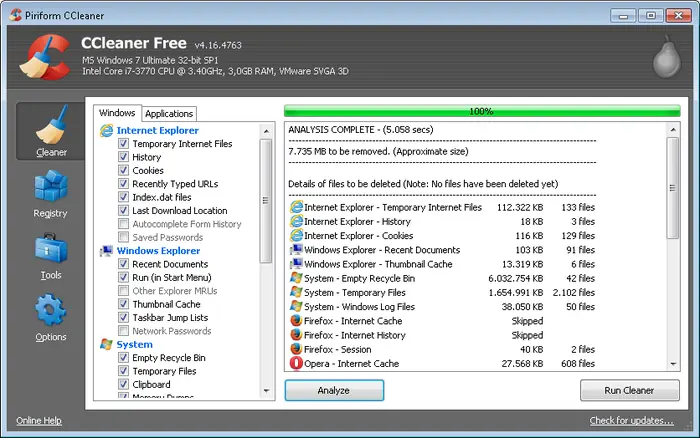Switch to the Applications tab
This screenshot has height=438, width=700.
tap(169, 114)
